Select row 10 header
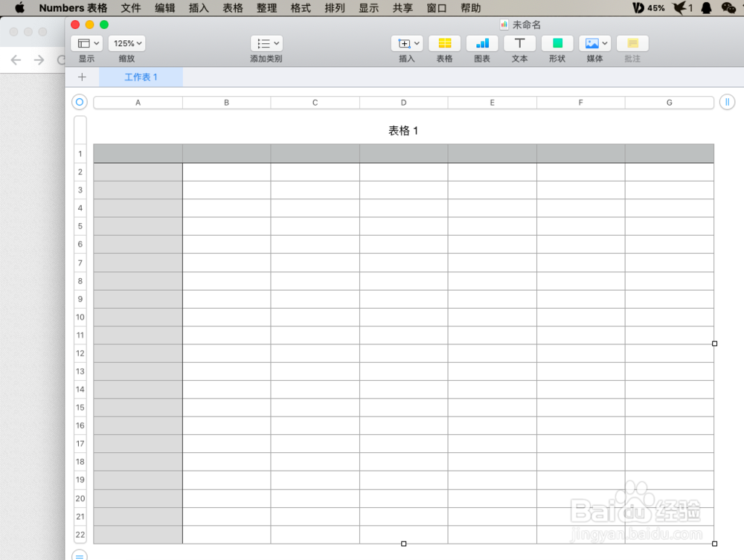Image resolution: width=744 pixels, height=560 pixels. click(80, 317)
